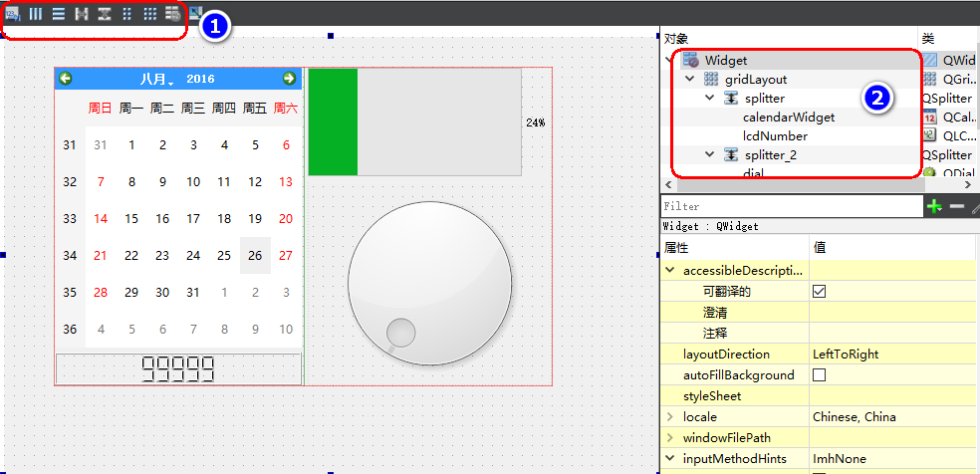Screen dimensions: 980x474
Task: Click Lay Out Vertically in Splitter icon
Action: (x=104, y=14)
